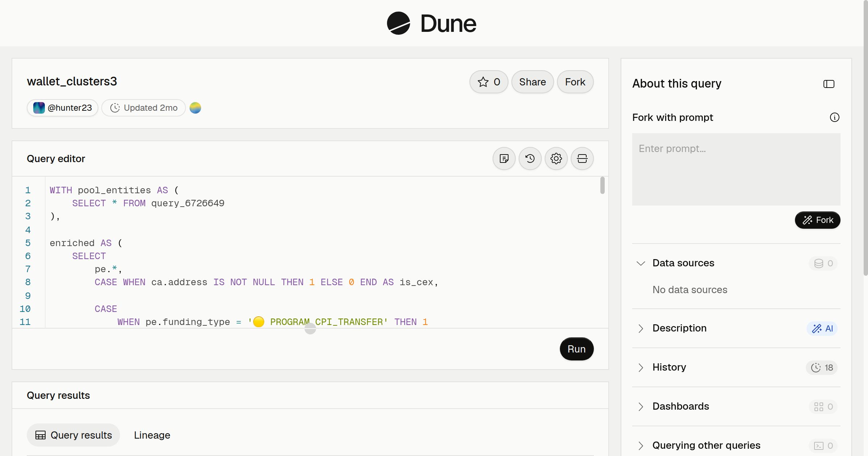Click the 'No data sources' text

tap(690, 290)
